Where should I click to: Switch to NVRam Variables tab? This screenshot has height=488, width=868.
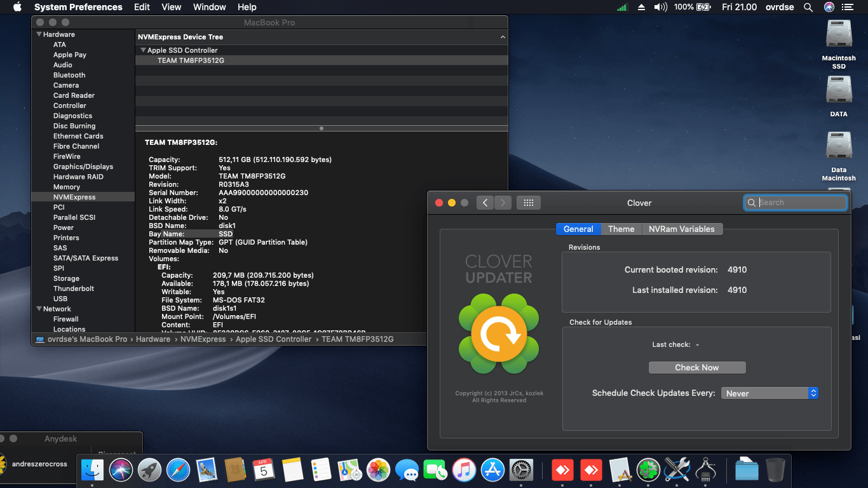(x=681, y=229)
